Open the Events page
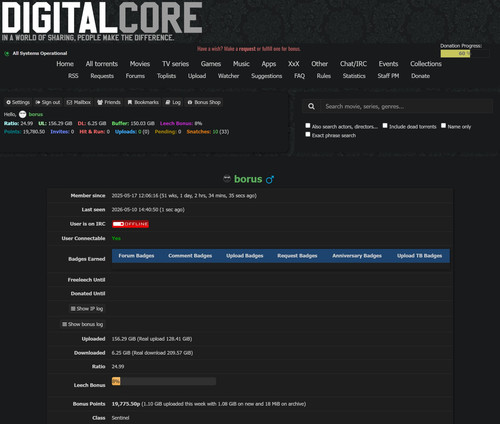 pos(388,64)
